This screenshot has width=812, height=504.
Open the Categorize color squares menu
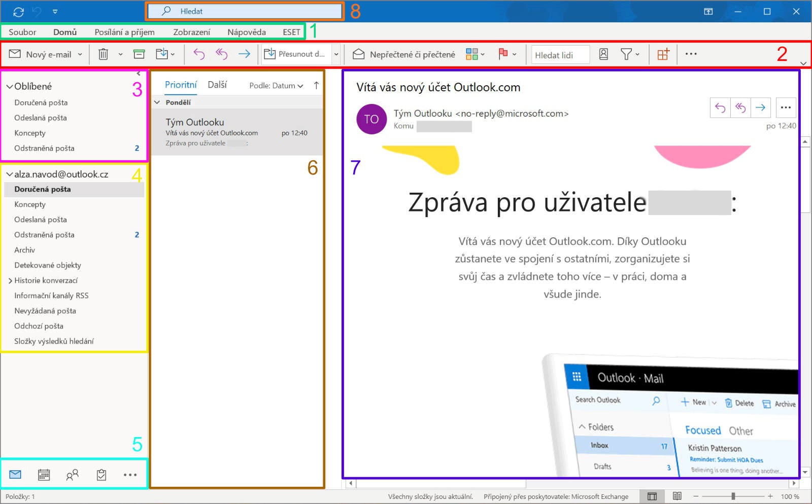(475, 54)
